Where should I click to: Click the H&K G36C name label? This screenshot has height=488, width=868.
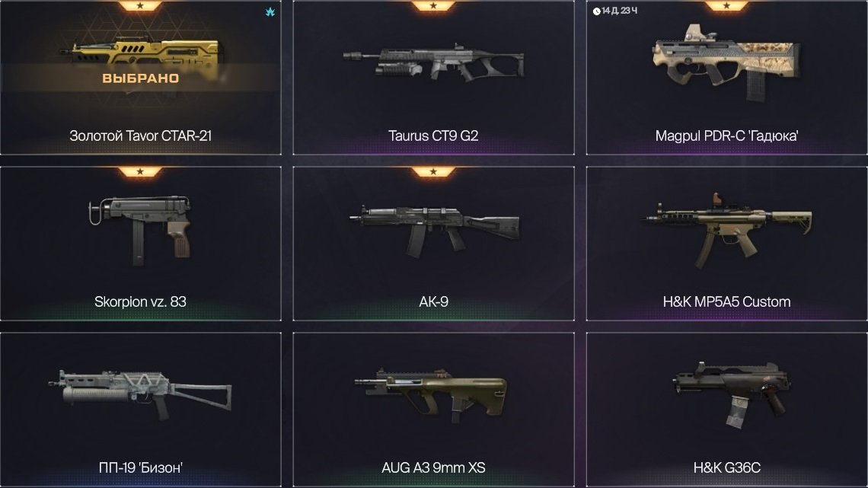coord(727,467)
